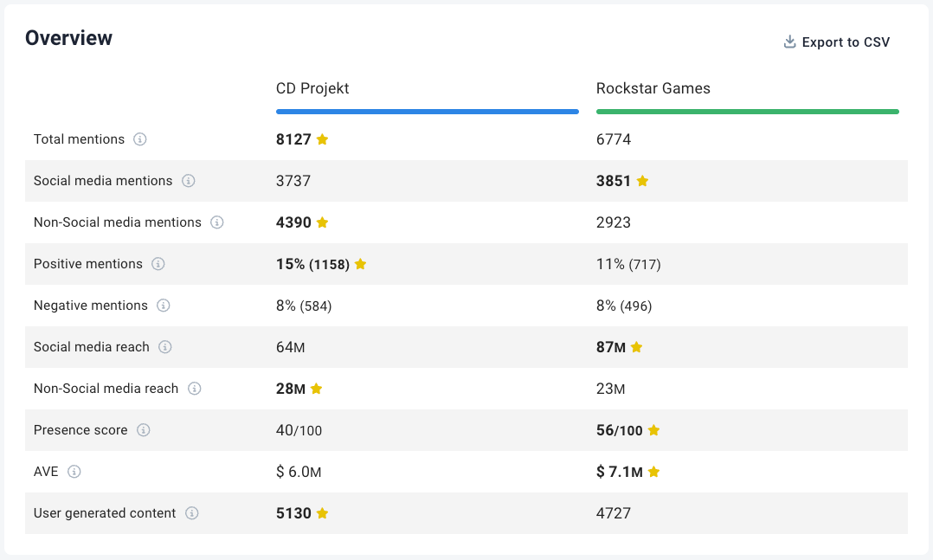
Task: Select the Rockstar Games column header
Action: click(653, 88)
